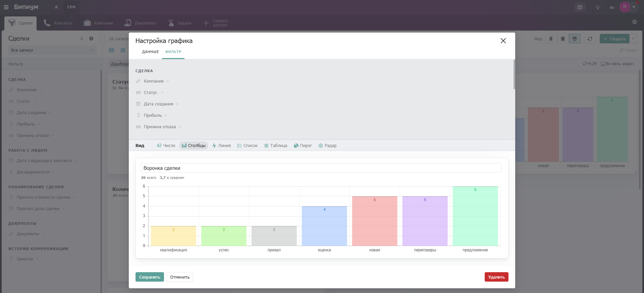Image resolution: width=644 pixels, height=293 pixels.
Task: Open the Прибыль filter dropdown in dialog
Action: tap(153, 115)
